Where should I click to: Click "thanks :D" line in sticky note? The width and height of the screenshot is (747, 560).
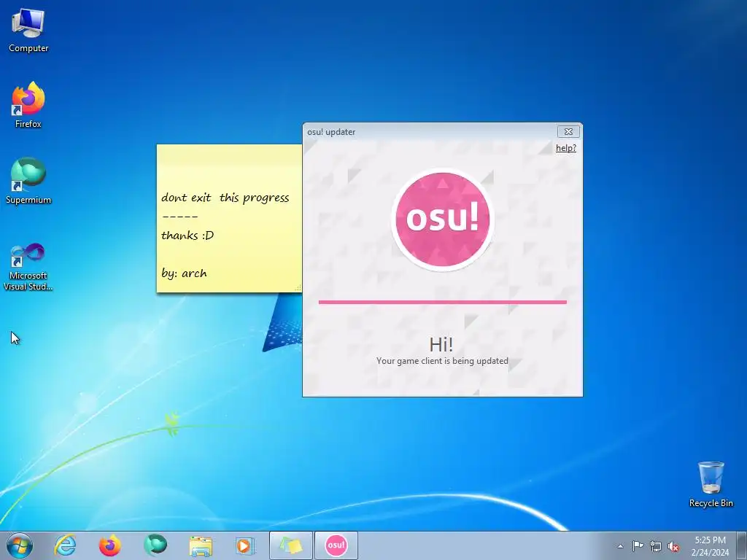click(x=187, y=236)
